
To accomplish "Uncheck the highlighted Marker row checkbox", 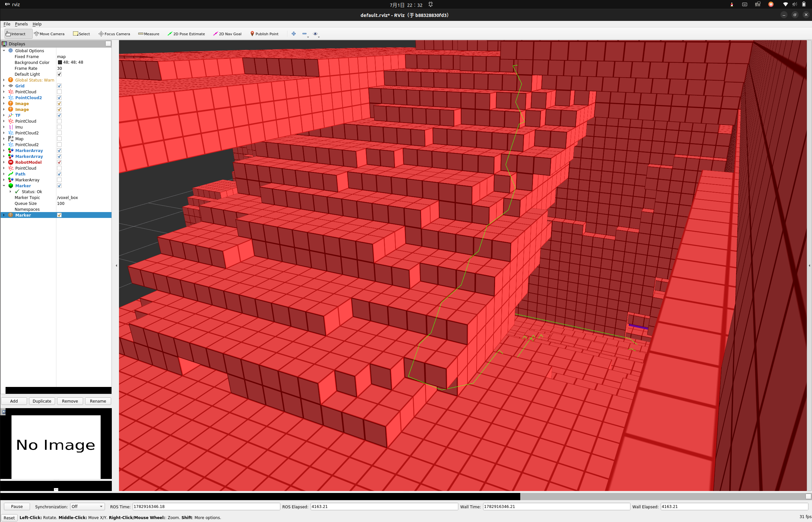I will point(59,215).
